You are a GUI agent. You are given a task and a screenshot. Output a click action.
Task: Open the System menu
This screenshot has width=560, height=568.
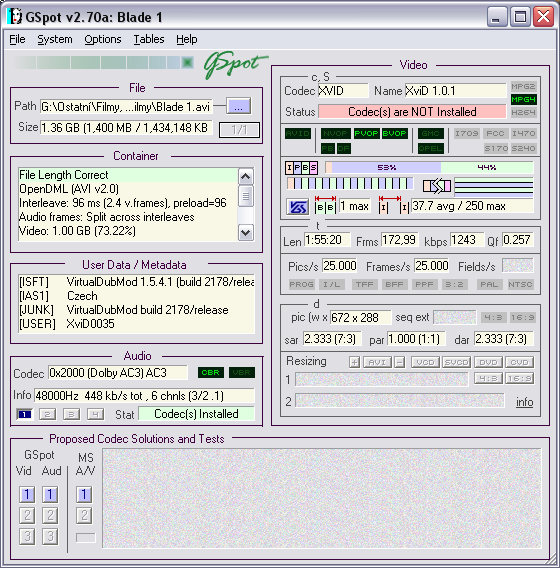(55, 39)
